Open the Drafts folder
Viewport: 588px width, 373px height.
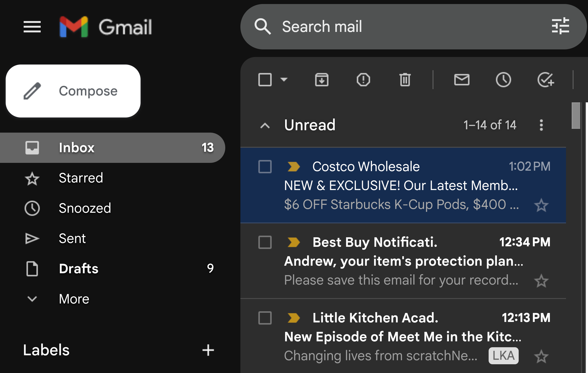112,269
